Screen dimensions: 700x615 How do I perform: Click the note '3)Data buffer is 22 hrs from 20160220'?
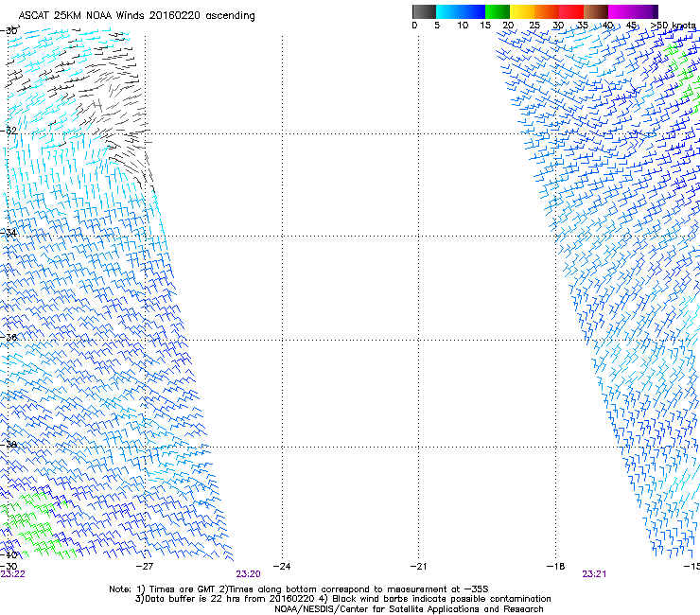point(224,599)
